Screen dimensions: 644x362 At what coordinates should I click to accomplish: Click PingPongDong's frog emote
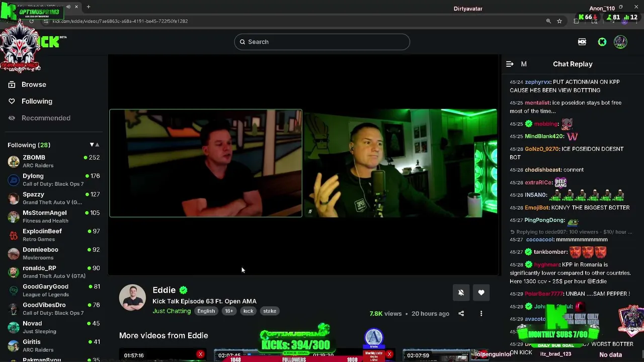click(x=573, y=221)
